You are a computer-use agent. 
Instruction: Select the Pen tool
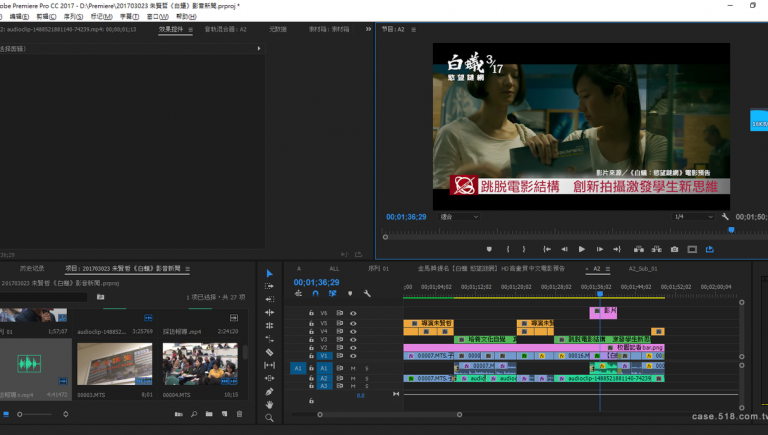click(269, 392)
